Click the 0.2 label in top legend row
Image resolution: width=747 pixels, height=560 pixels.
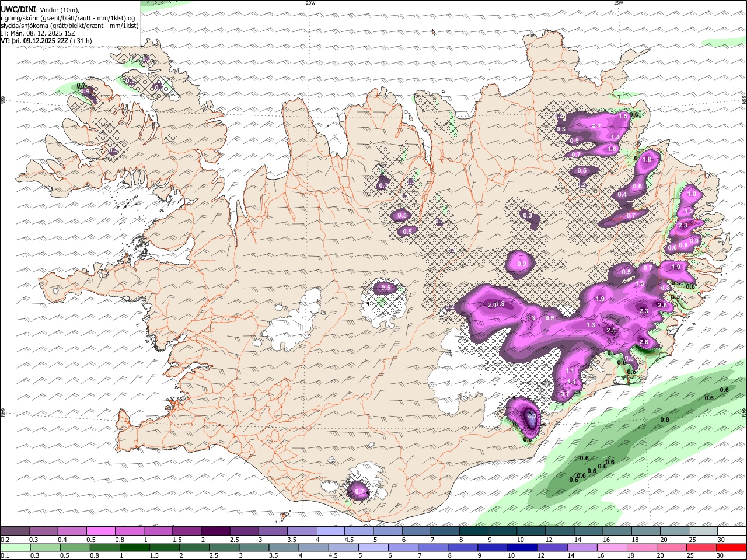(5, 540)
